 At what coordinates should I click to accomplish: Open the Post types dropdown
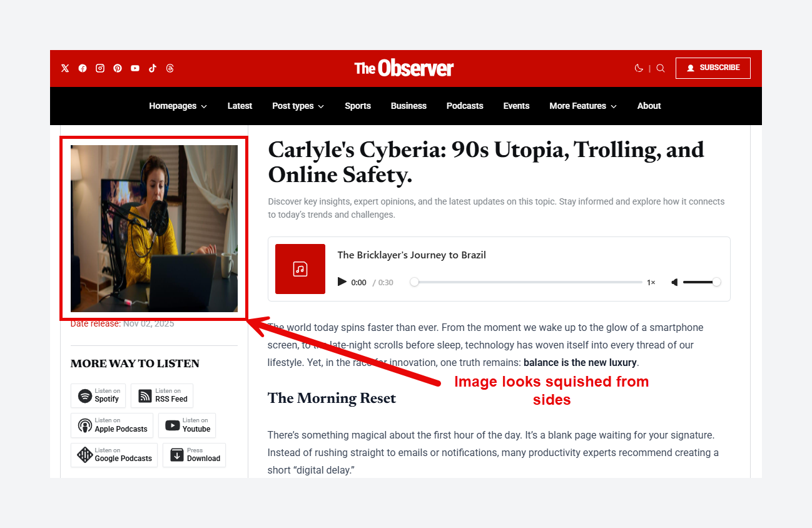[298, 106]
